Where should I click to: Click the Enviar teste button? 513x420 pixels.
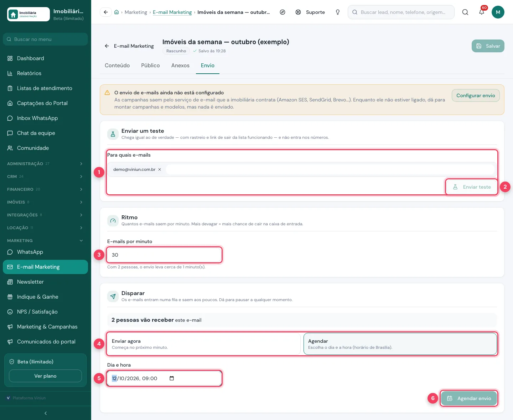tap(472, 187)
